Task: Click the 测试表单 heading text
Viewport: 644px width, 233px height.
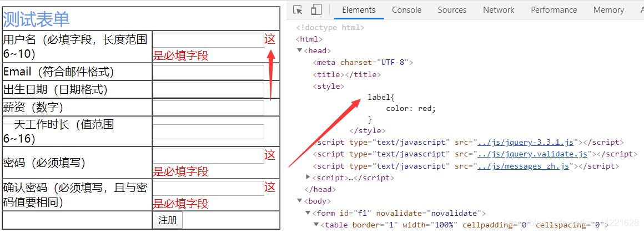Action: 36,19
